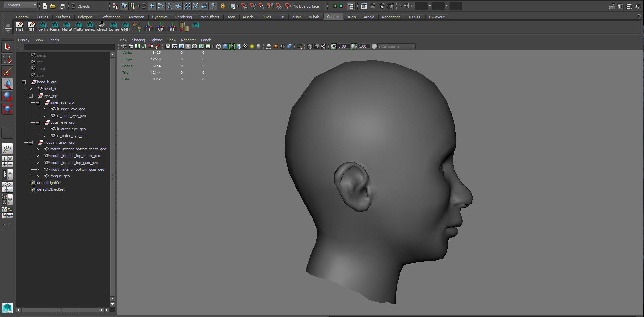Collapse the inner_eye_grp node
Image resolution: width=644 pixels, height=317 pixels.
[38, 102]
